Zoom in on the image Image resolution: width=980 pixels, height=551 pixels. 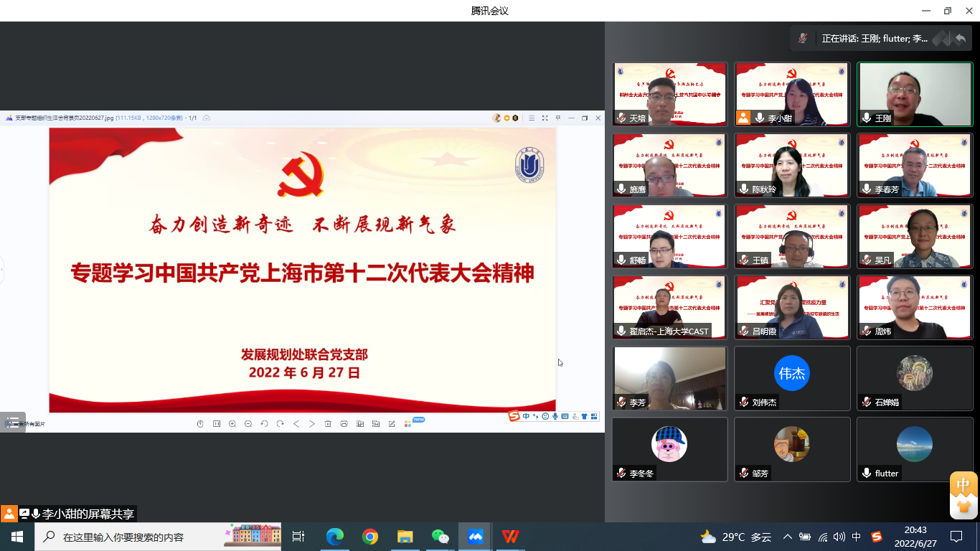[x=232, y=423]
